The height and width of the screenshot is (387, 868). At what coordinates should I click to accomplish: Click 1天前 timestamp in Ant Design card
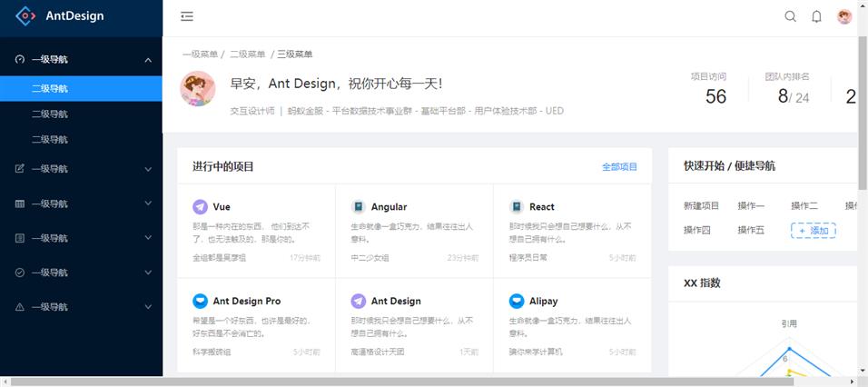(x=469, y=352)
